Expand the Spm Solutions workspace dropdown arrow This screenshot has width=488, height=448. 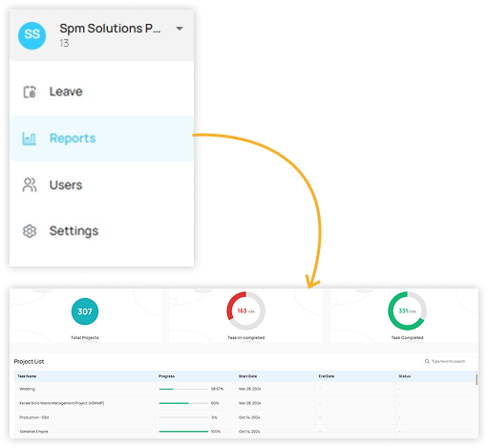pos(180,29)
